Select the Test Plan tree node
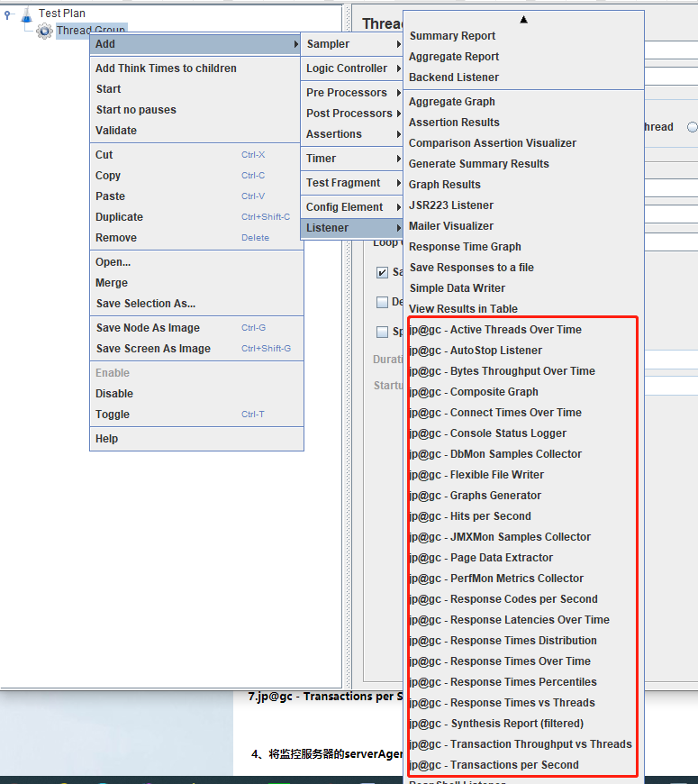698x784 pixels. click(62, 14)
